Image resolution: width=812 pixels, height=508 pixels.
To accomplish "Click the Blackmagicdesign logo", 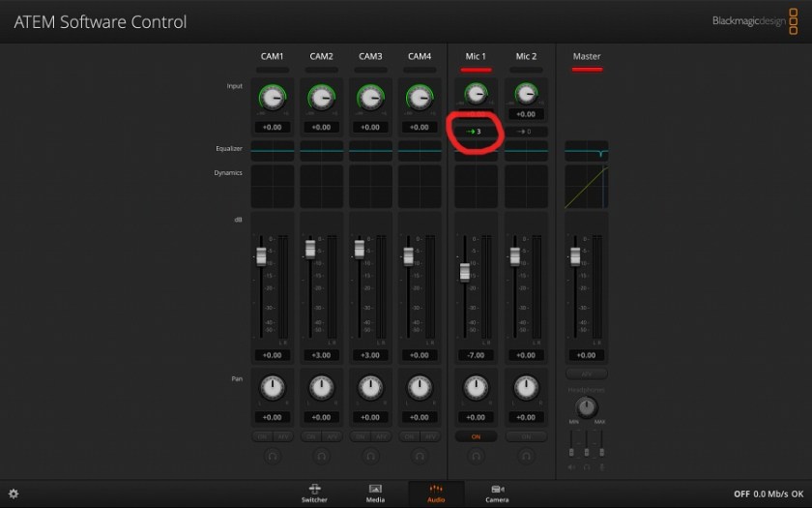I will (755, 21).
